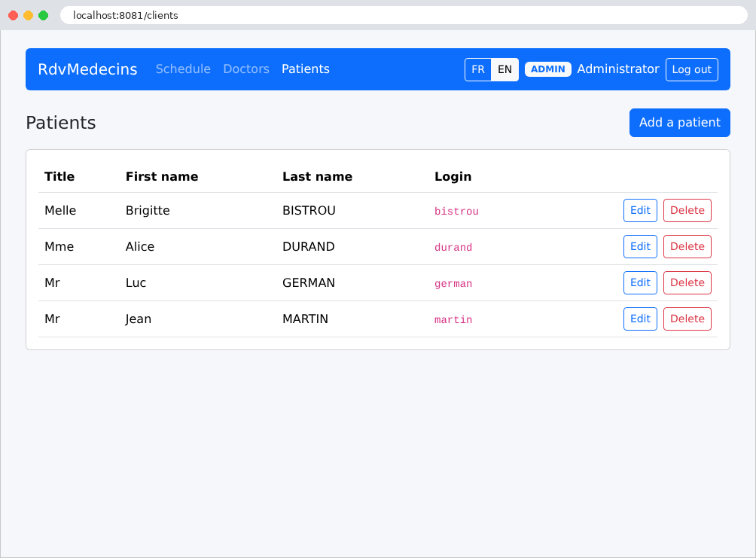The image size is (756, 558).
Task: Open the RdvMedecins home brand link
Action: click(x=88, y=69)
